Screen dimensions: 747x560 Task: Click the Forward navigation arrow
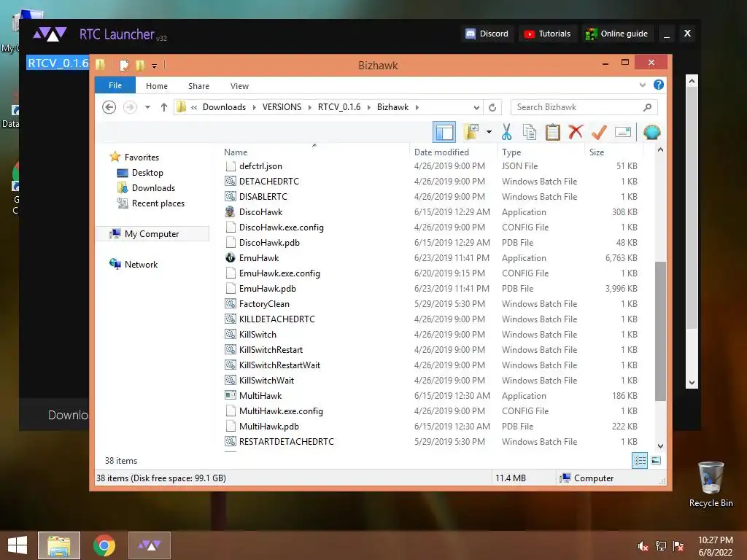point(130,107)
